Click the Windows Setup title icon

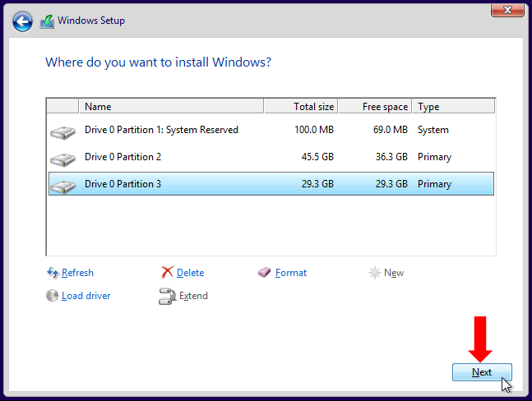tap(47, 21)
